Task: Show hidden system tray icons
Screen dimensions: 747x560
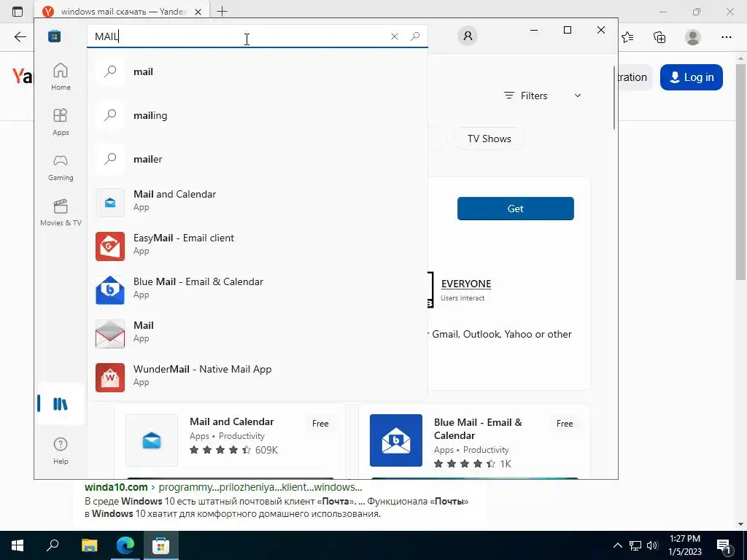Action: 617,545
